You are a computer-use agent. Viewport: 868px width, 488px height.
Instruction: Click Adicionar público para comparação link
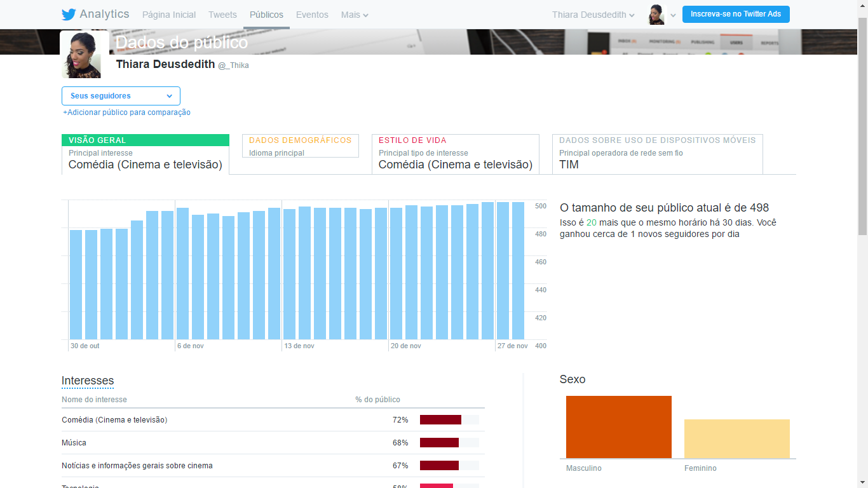(126, 112)
